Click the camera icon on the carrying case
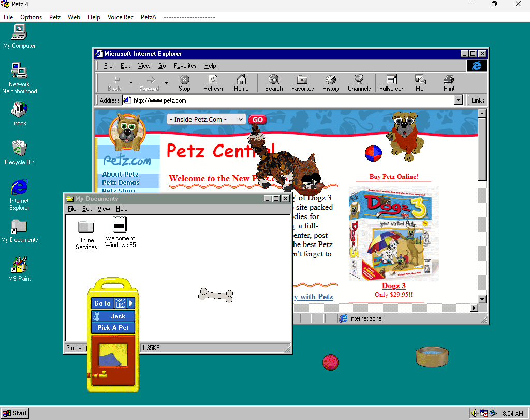 click(x=120, y=303)
